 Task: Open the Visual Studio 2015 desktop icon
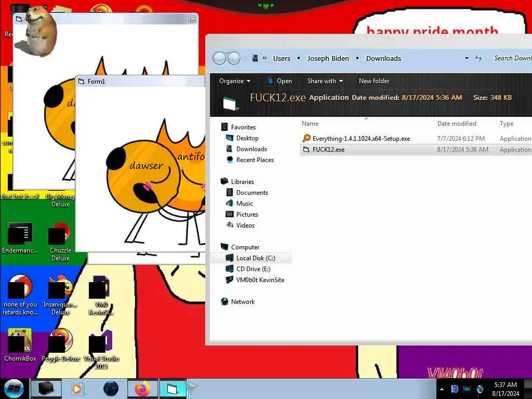(101, 350)
